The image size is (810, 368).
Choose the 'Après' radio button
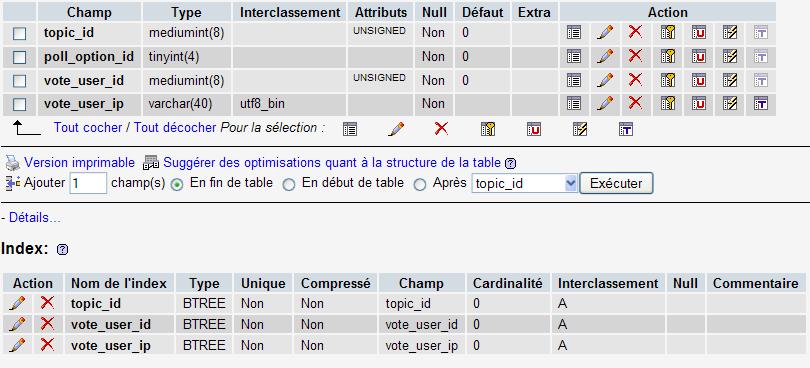pyautogui.click(x=420, y=185)
